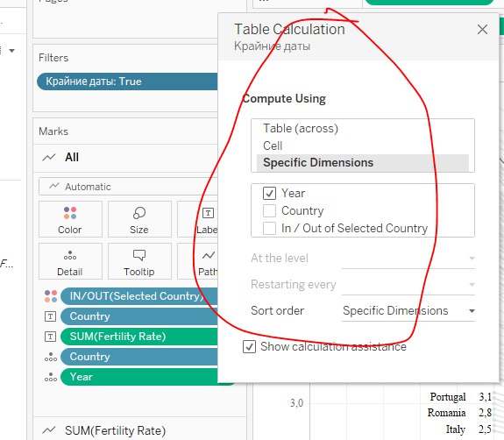Select Table (across) compute option
Viewport: 504px width, 440px height.
[x=363, y=129]
